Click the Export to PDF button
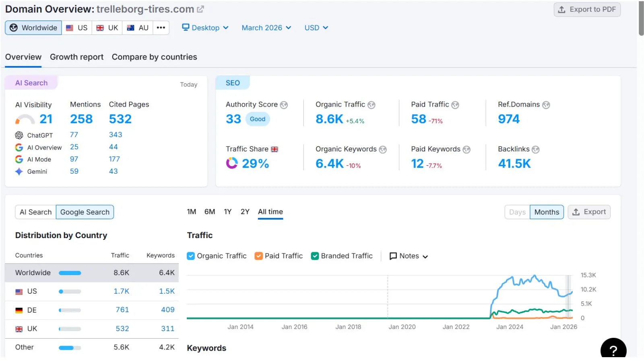The height and width of the screenshot is (362, 644). pyautogui.click(x=587, y=10)
